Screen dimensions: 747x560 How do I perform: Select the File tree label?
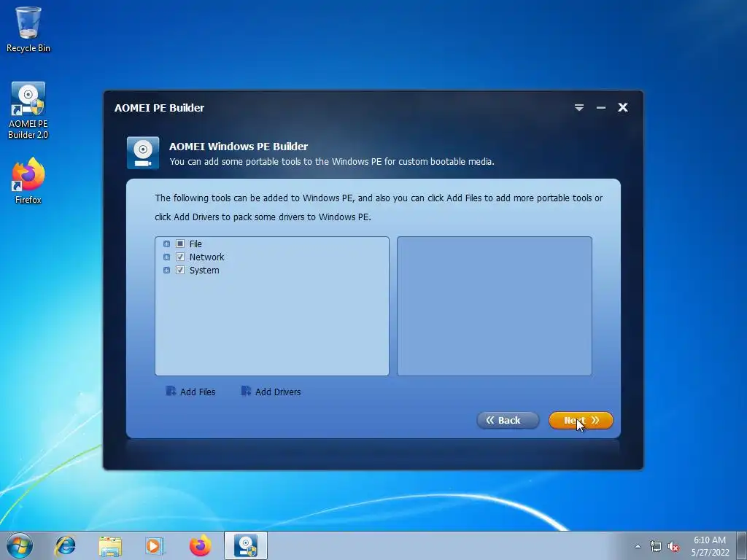pos(196,244)
